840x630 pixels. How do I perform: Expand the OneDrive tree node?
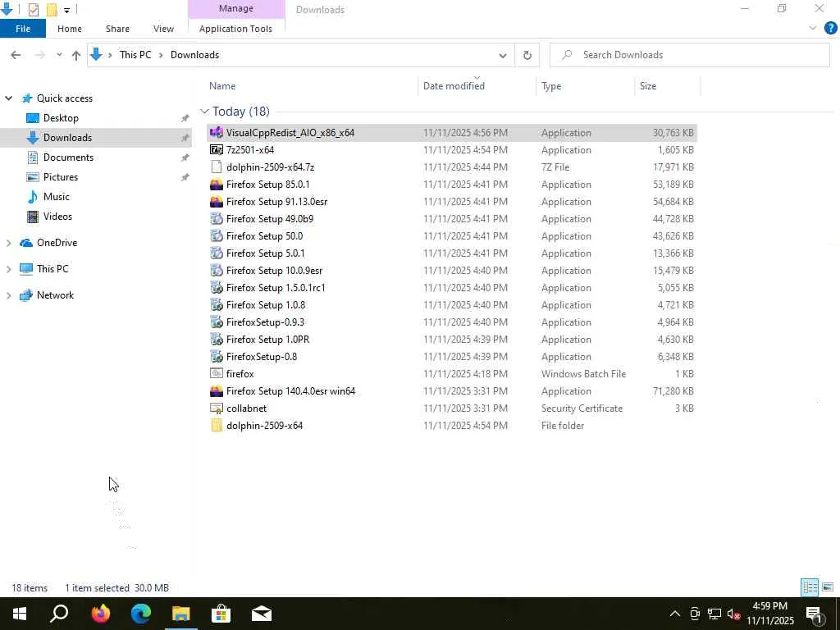click(8, 243)
